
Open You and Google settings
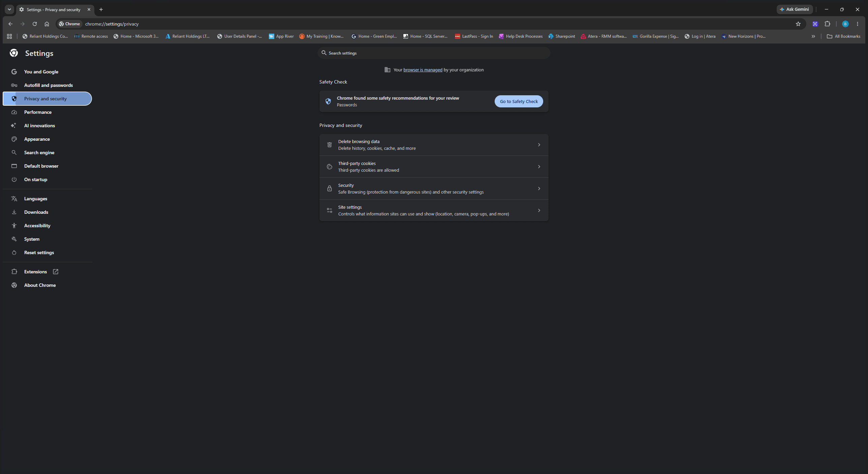click(47, 72)
